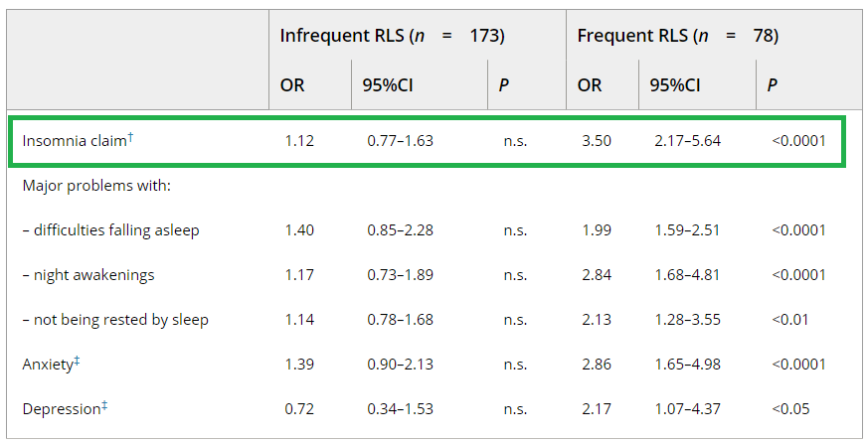Click the <0.01 P value cell
This screenshot has height=443, width=868.
pyautogui.click(x=789, y=320)
